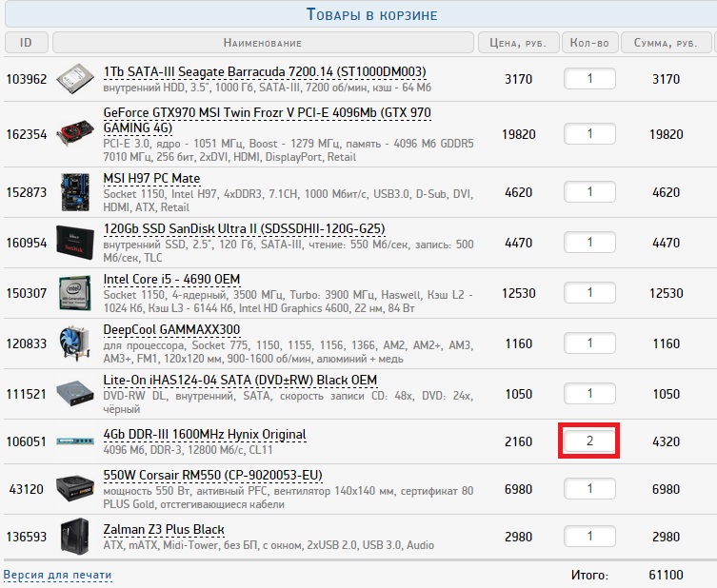Open 120Gb SSD SanDisk Ultra II link

(x=244, y=229)
